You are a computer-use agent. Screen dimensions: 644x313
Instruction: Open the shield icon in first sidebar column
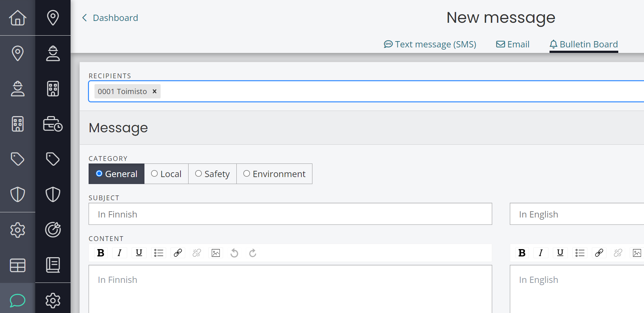click(18, 194)
